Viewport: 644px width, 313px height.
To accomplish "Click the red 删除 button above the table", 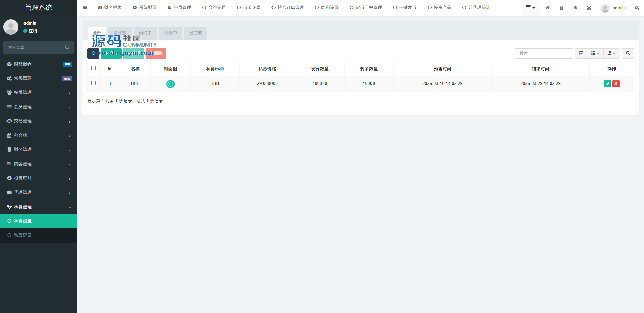I will click(156, 53).
